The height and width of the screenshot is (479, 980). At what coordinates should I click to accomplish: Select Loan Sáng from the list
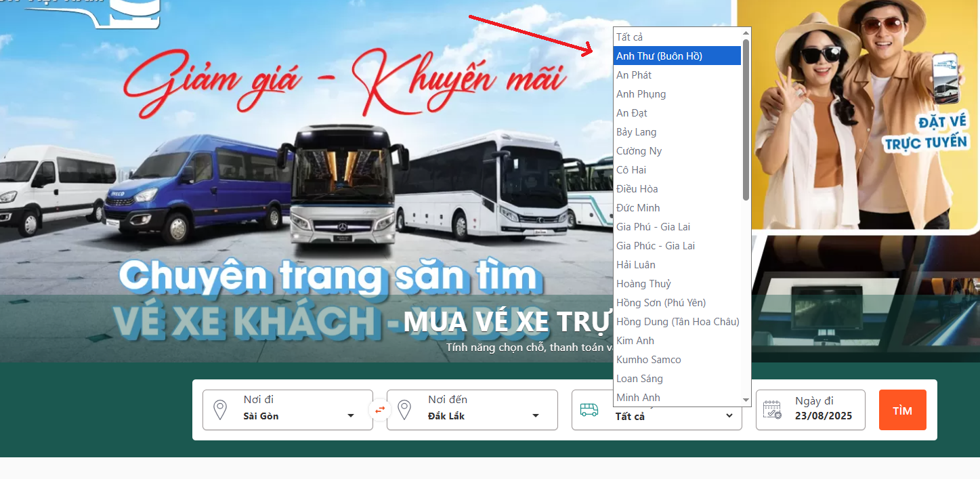(677, 379)
